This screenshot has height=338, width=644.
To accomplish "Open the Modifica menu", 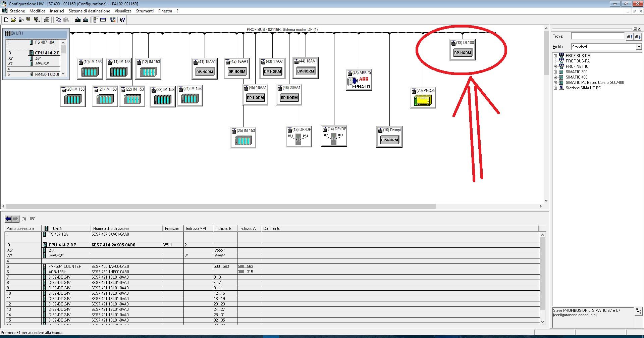I will pos(37,11).
